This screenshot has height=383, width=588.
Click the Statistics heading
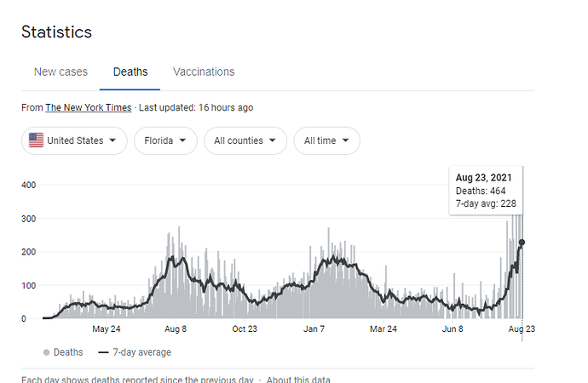pos(56,31)
